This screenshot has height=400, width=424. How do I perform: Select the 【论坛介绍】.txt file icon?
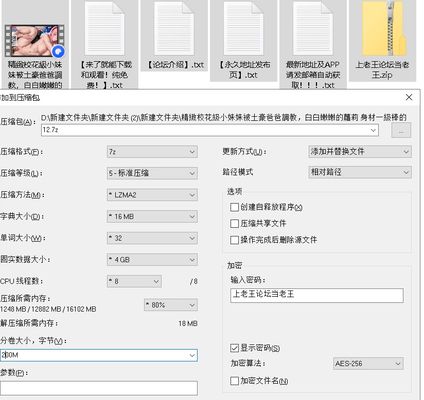(174, 29)
